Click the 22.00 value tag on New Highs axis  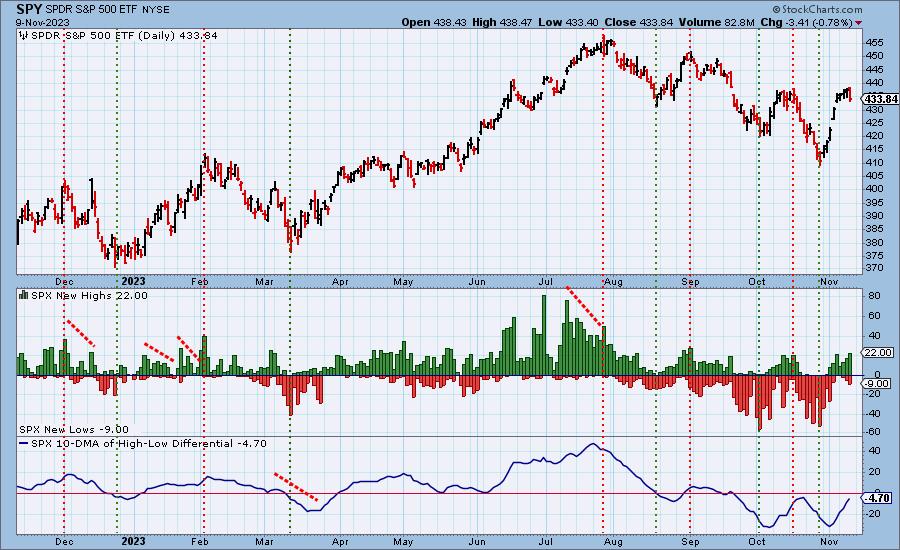coord(879,353)
